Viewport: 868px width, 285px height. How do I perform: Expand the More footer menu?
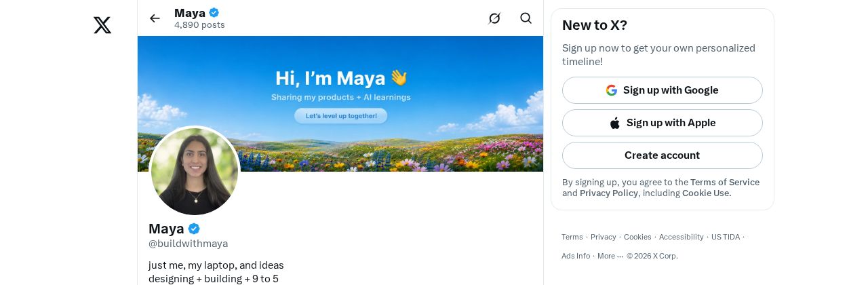(610, 256)
